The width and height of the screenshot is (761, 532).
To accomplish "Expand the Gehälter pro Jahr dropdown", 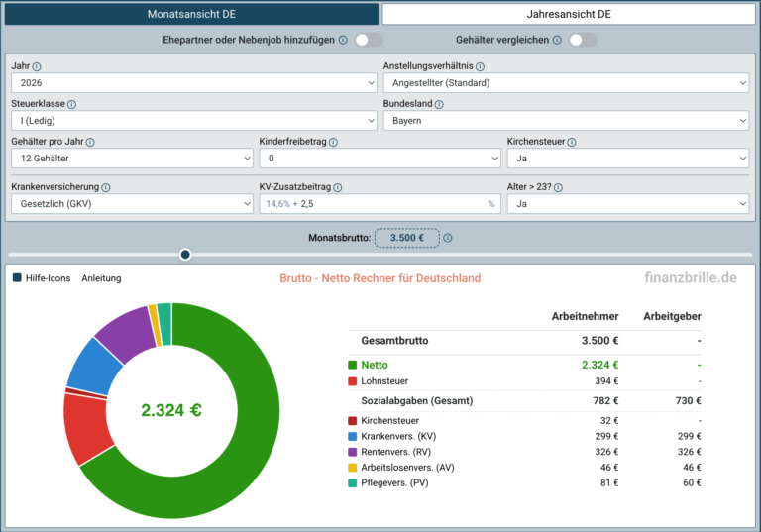I will point(132,159).
